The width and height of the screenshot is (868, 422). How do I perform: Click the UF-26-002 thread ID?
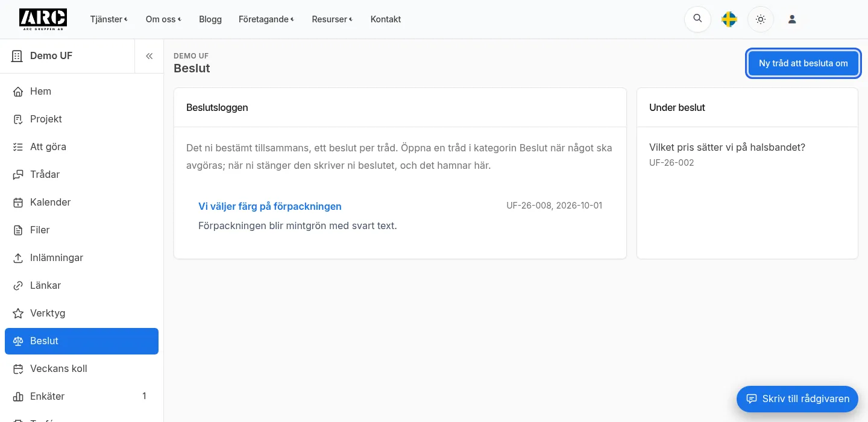click(671, 163)
